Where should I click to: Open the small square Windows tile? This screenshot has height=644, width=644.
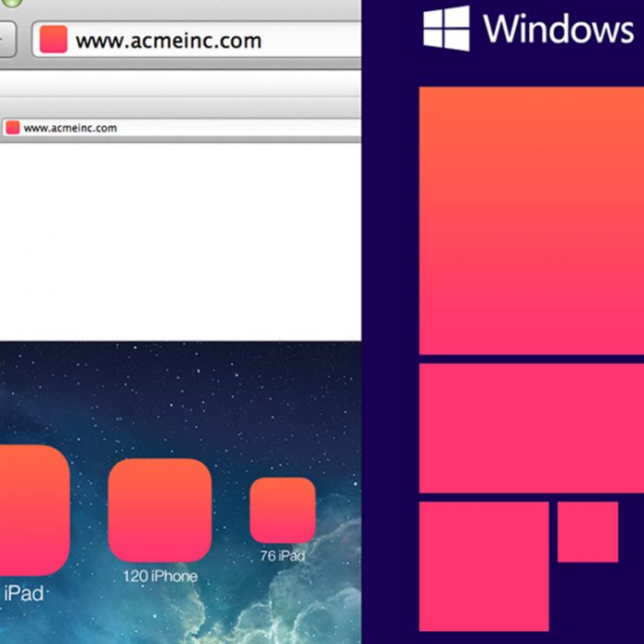(588, 531)
